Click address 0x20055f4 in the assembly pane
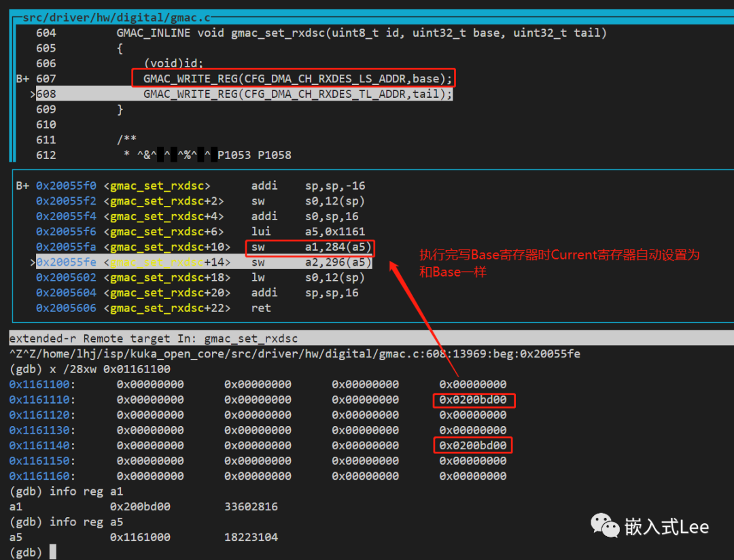Image resolution: width=734 pixels, height=560 pixels. point(66,216)
